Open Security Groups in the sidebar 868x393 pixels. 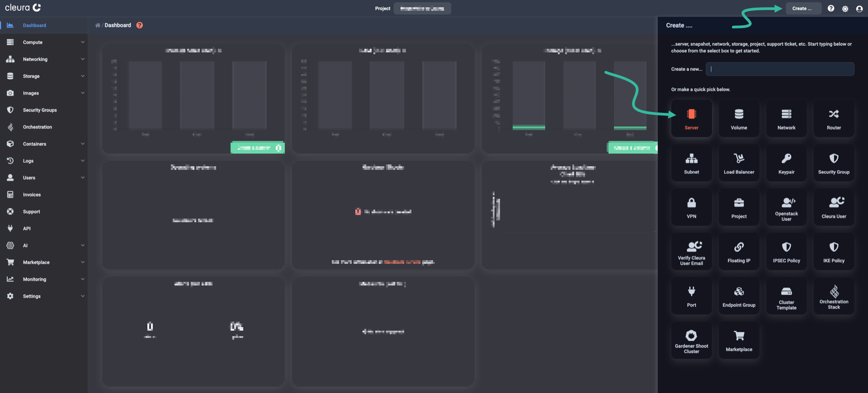pyautogui.click(x=44, y=110)
